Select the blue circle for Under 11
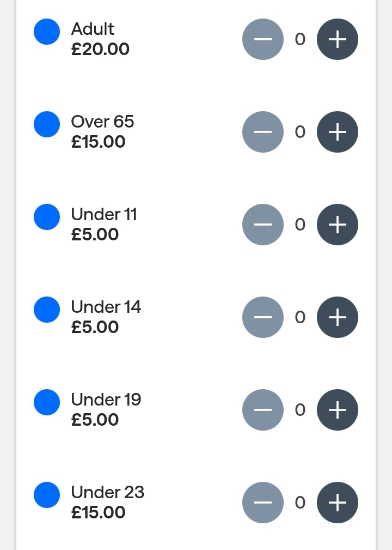This screenshot has height=550, width=392. click(x=47, y=217)
